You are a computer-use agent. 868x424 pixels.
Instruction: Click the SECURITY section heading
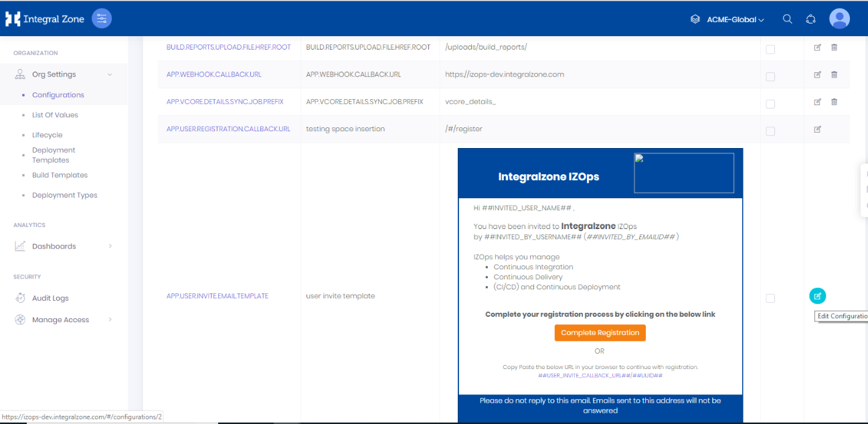click(27, 277)
